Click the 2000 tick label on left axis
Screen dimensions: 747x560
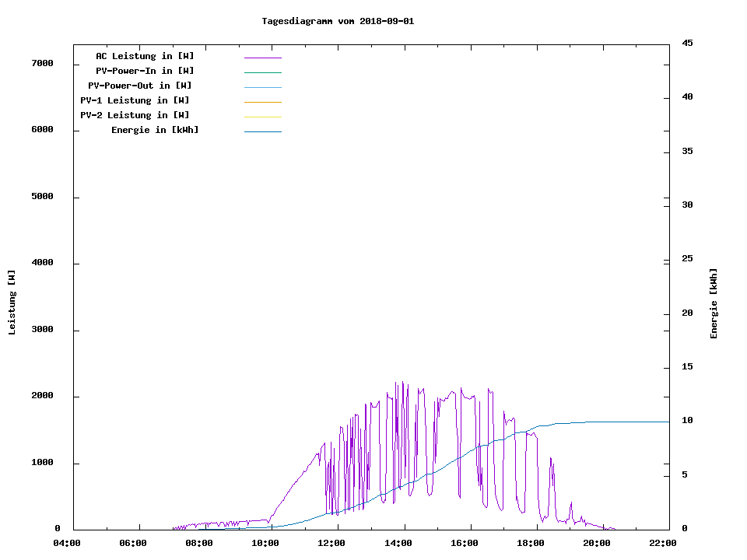click(x=42, y=396)
